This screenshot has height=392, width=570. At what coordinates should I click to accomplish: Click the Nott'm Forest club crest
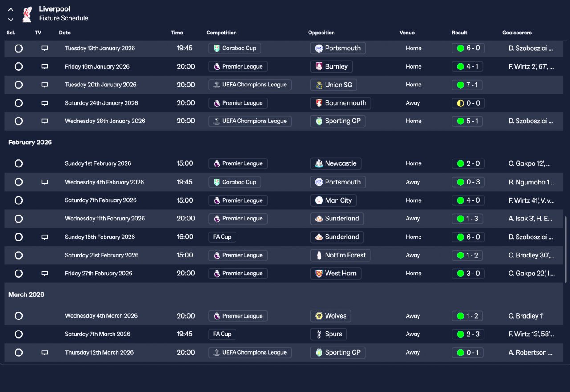319,255
